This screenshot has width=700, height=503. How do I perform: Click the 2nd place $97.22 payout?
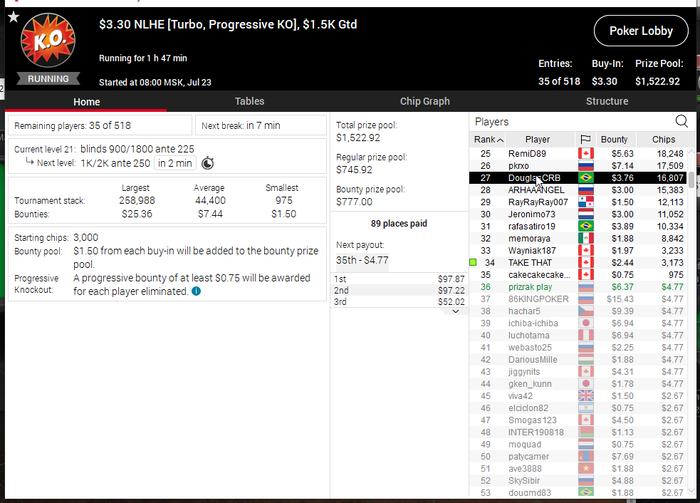(399, 291)
